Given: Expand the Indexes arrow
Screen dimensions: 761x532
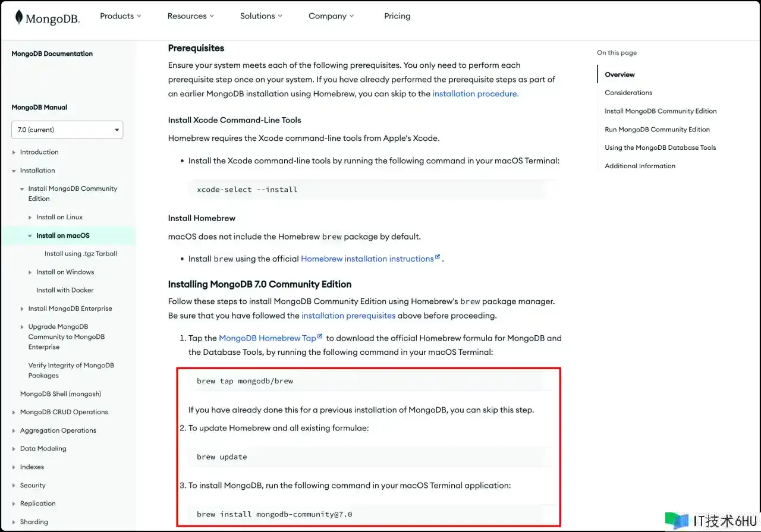Looking at the screenshot, I should (14, 467).
